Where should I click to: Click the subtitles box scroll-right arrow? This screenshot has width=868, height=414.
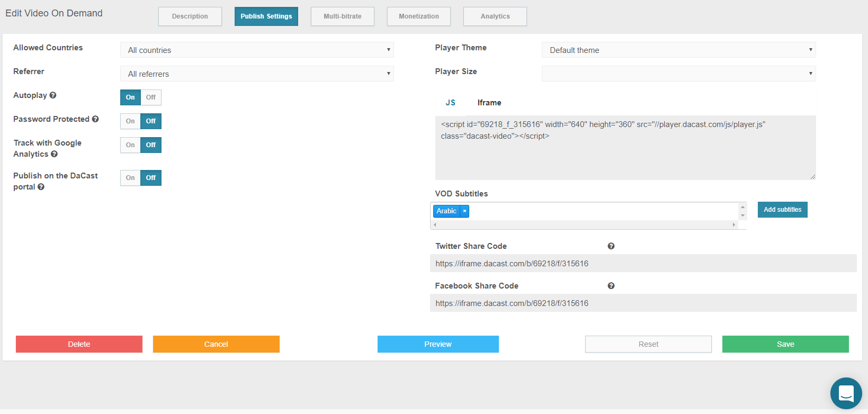[x=733, y=225]
